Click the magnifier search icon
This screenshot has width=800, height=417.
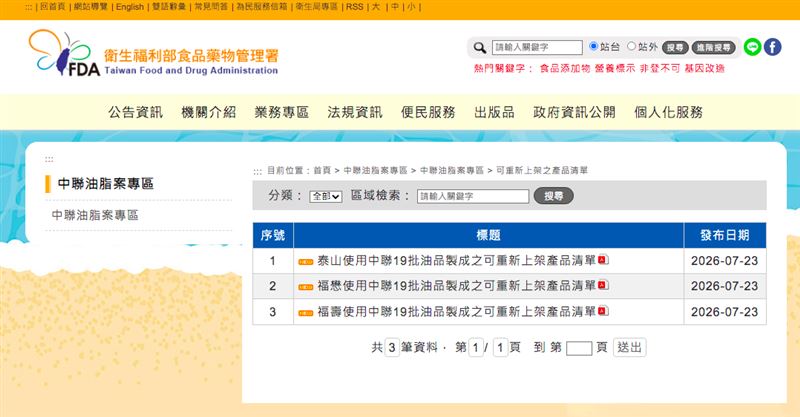pyautogui.click(x=480, y=47)
